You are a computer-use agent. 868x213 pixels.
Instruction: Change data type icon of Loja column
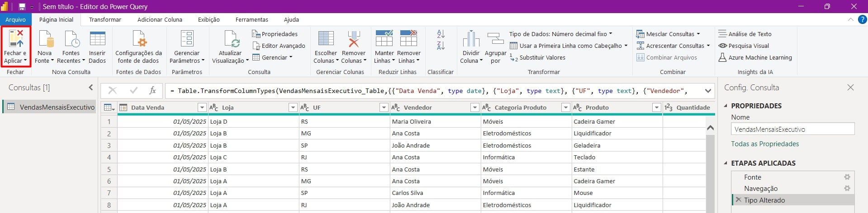pos(213,107)
